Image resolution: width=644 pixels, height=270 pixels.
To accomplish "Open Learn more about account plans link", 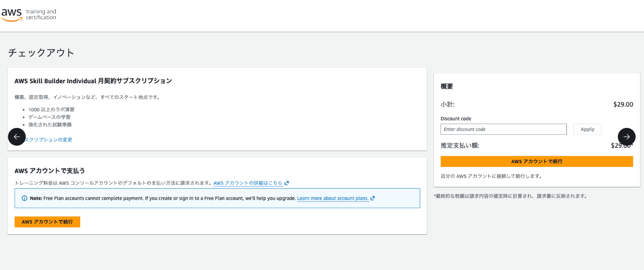I will pyautogui.click(x=333, y=198).
